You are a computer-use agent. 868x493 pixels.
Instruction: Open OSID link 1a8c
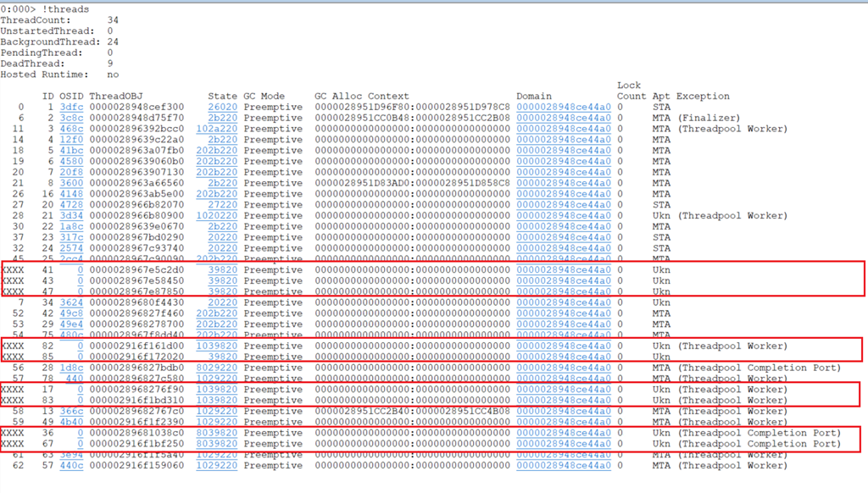(72, 226)
